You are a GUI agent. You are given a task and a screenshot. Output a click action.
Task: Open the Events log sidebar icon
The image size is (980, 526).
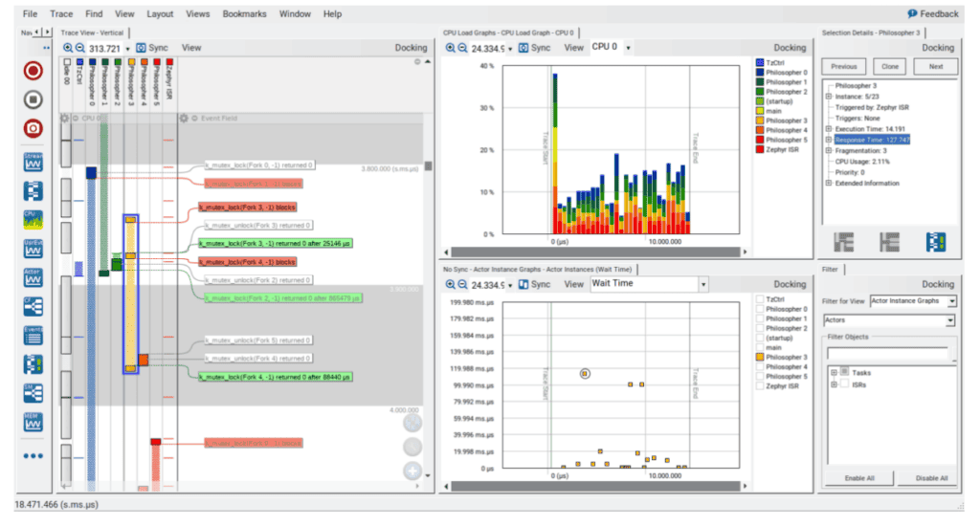coord(33,336)
